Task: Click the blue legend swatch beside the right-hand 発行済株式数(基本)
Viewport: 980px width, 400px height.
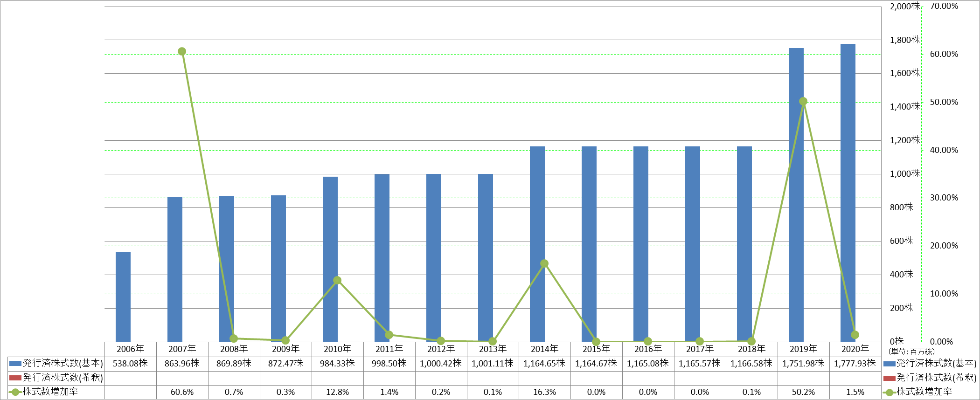Action: point(889,364)
